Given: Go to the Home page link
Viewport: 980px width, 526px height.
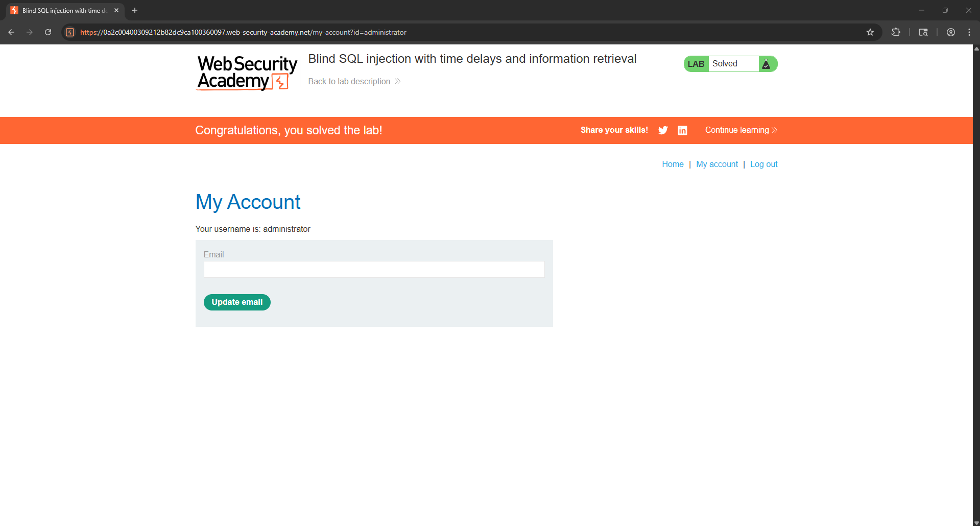Looking at the screenshot, I should coord(673,164).
